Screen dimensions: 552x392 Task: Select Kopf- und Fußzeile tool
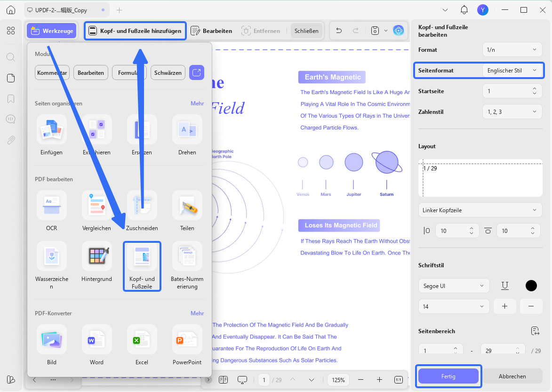pos(142,266)
